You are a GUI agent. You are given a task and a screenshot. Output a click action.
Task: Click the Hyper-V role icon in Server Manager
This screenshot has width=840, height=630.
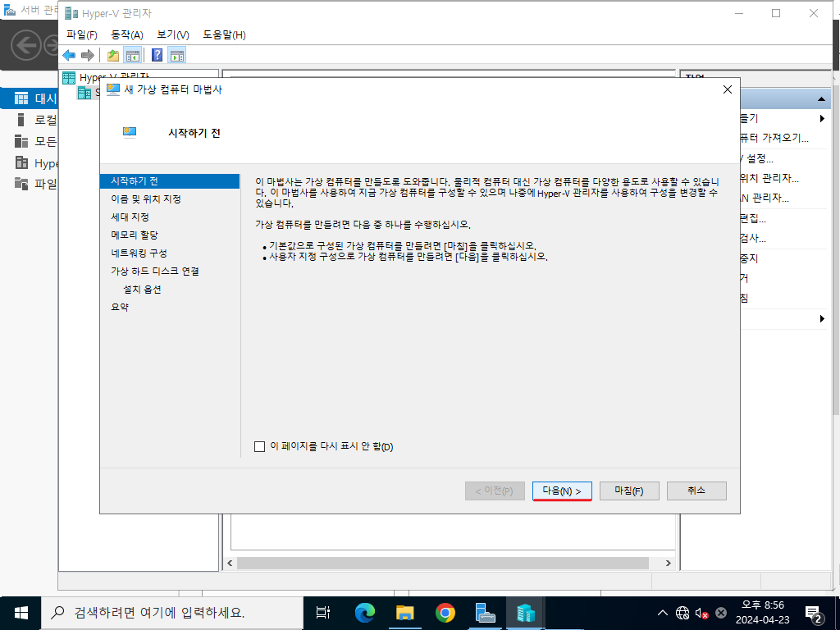click(x=21, y=162)
